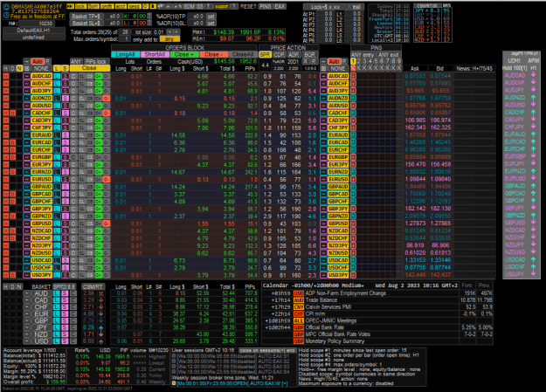546x392 pixels.
Task: Click the close on sessions end button
Action: [268, 351]
